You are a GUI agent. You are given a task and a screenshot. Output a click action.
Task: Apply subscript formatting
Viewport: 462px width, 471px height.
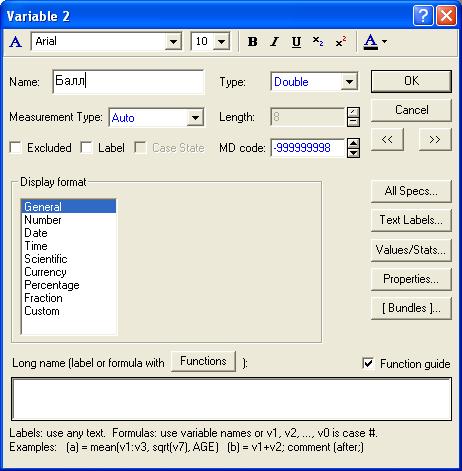[x=318, y=42]
